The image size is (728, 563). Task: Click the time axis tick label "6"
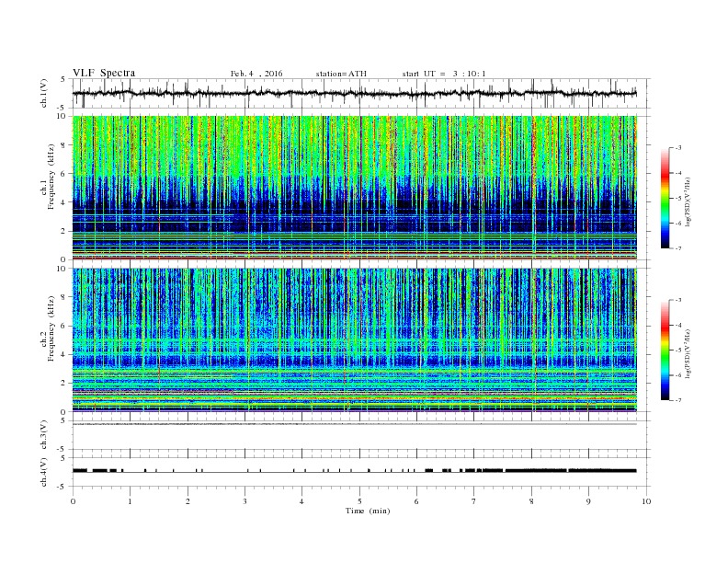tap(416, 501)
